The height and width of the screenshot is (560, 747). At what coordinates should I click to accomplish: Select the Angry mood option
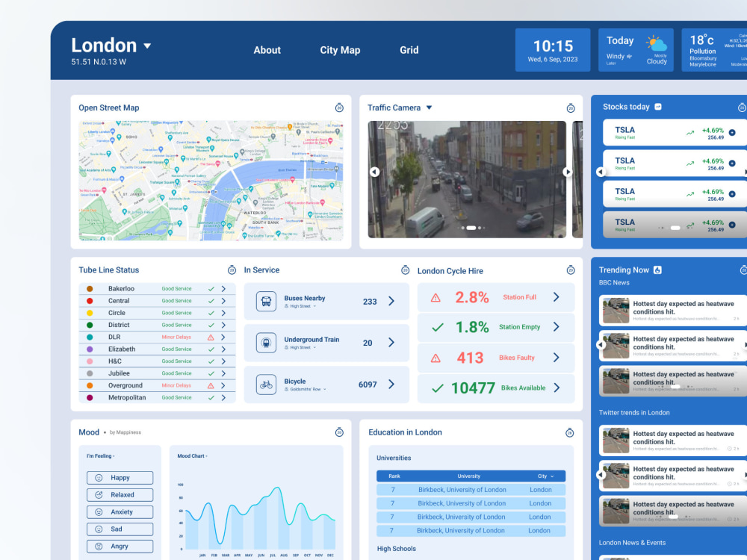click(120, 547)
